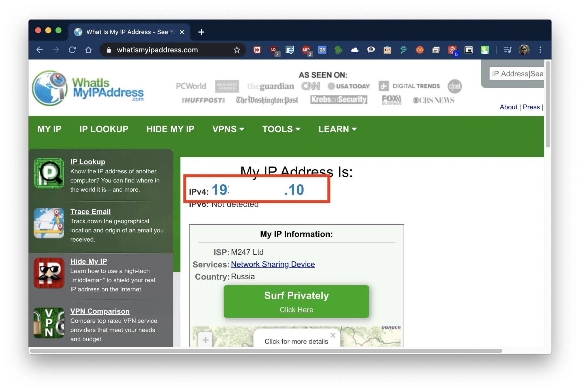The width and height of the screenshot is (580, 392).
Task: Reload the whatismyipaddress.com page
Action: tap(72, 50)
